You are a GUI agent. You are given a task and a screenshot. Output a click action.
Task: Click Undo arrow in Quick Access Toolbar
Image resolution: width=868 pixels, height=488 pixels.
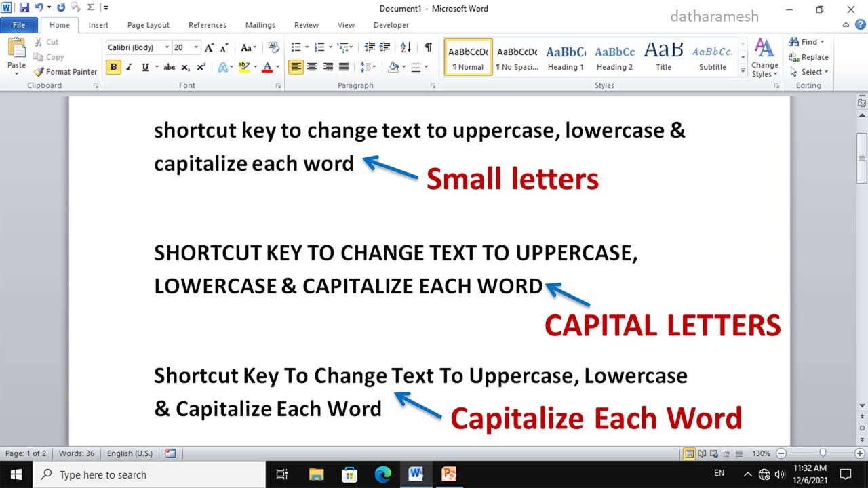(x=40, y=8)
